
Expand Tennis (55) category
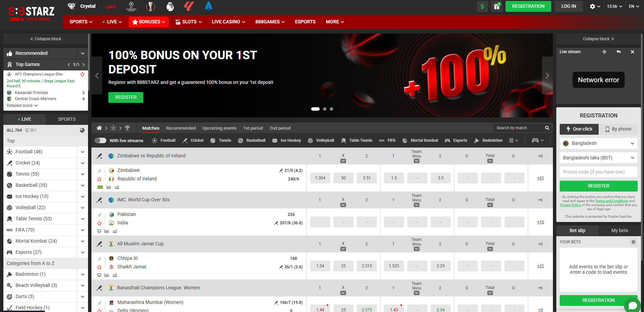pyautogui.click(x=83, y=174)
